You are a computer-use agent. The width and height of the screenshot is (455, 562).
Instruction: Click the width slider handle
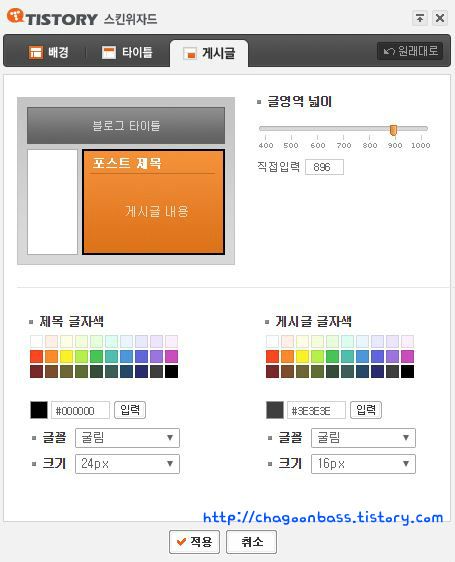[x=393, y=130]
